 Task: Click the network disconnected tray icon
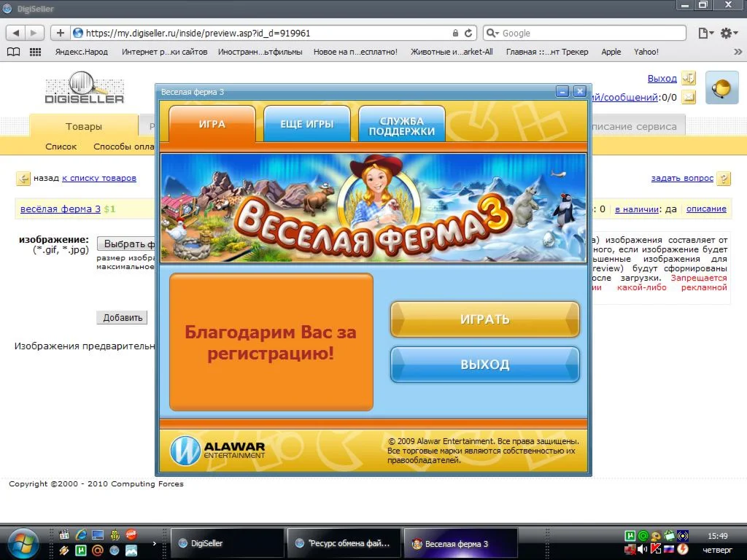[x=630, y=550]
